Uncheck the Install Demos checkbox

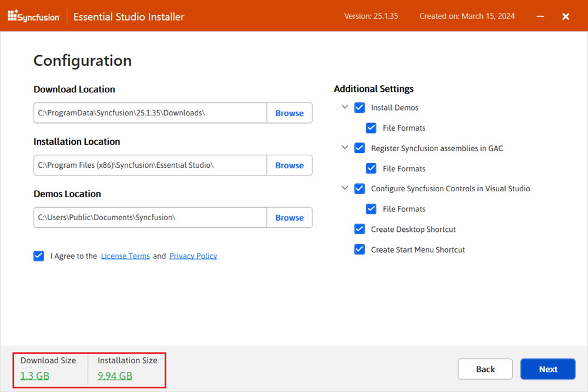click(359, 107)
